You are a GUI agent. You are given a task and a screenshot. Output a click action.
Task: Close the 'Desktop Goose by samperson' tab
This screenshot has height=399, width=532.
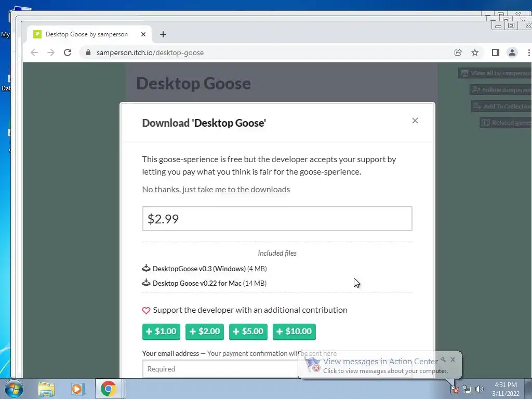(x=143, y=34)
